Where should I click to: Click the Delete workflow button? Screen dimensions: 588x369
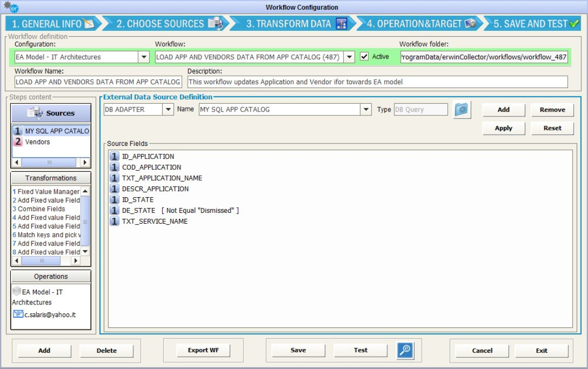click(x=106, y=350)
